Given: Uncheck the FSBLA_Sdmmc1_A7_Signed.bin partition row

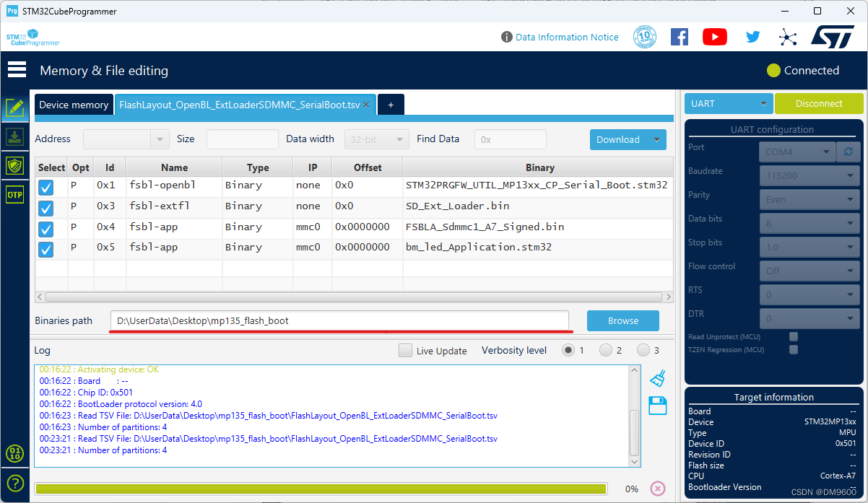Looking at the screenshot, I should [x=45, y=229].
